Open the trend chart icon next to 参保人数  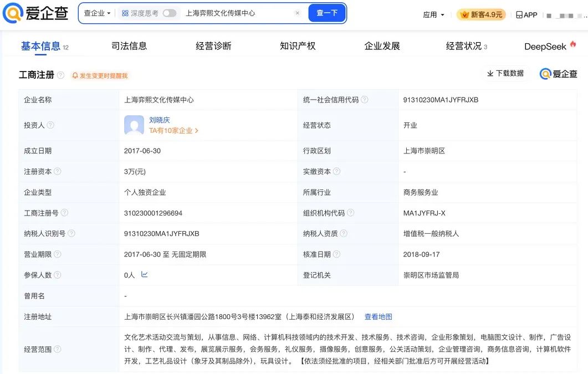(x=145, y=275)
